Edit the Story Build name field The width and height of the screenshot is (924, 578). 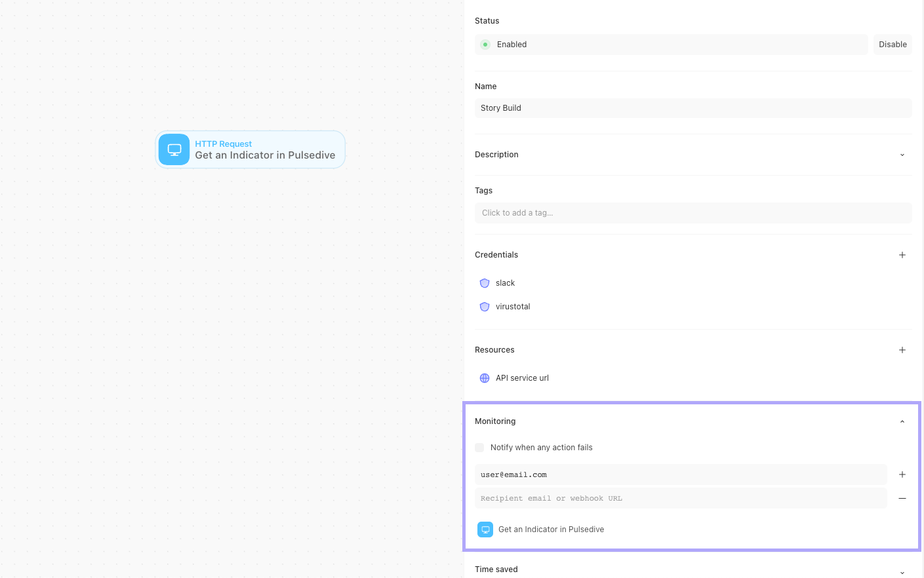693,108
